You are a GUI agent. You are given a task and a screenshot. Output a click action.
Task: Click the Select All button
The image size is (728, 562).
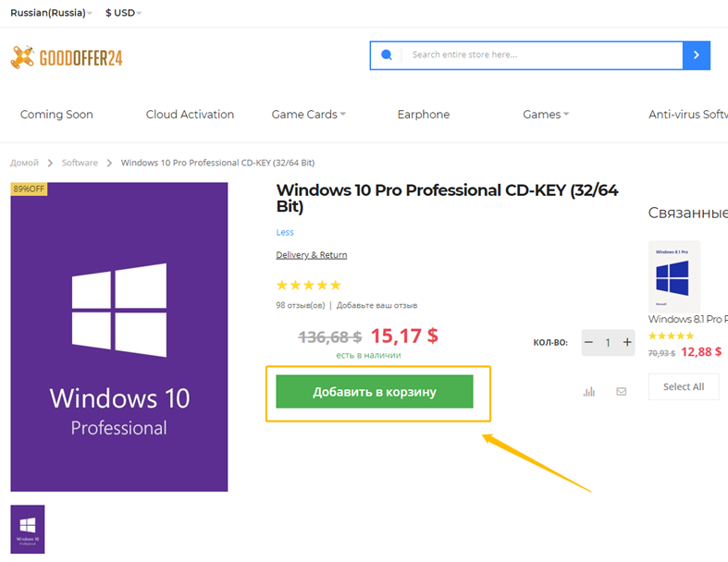[x=684, y=386]
